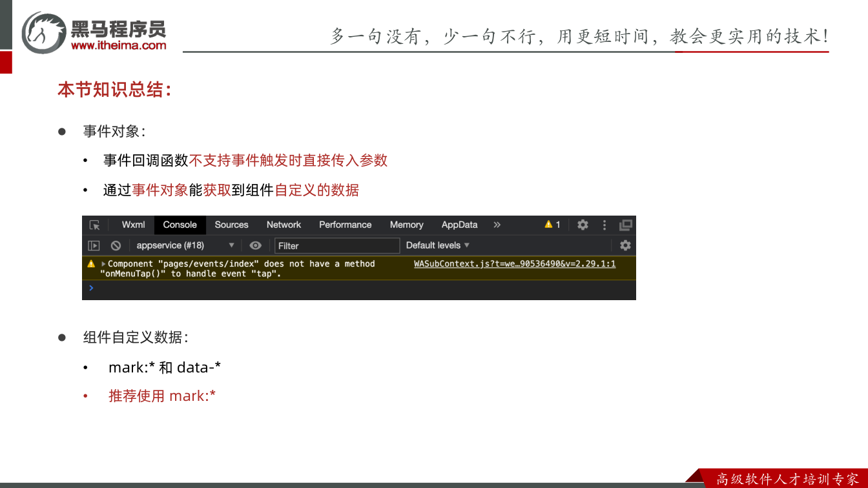The width and height of the screenshot is (868, 488).
Task: Select the Console tab
Action: click(180, 225)
